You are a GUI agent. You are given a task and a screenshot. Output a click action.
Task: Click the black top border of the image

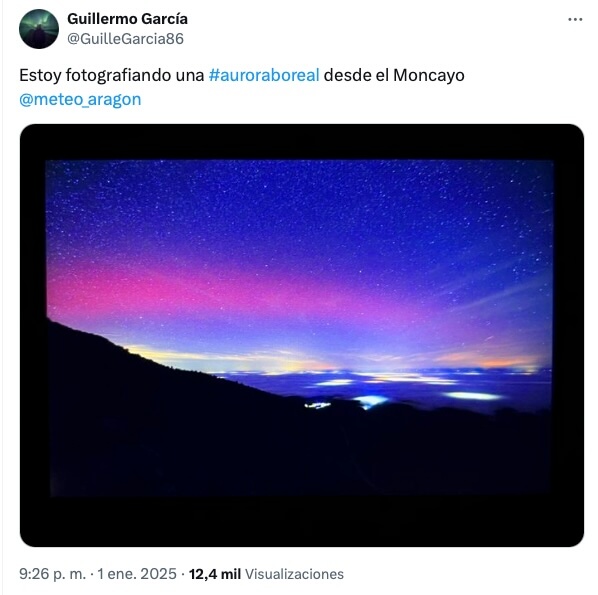click(x=302, y=142)
